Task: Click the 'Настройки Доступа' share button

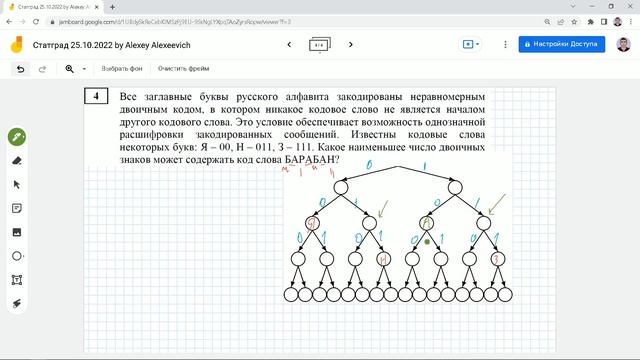Action: [x=562, y=44]
